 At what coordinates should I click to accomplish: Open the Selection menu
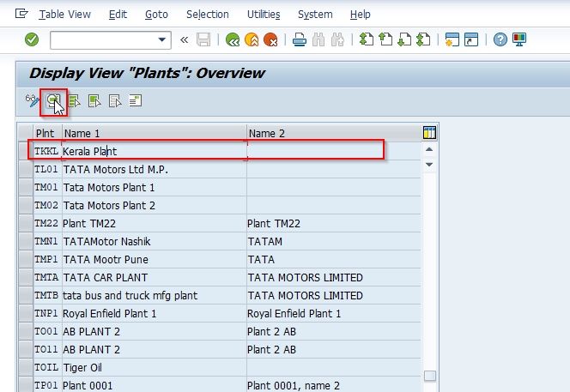point(208,15)
